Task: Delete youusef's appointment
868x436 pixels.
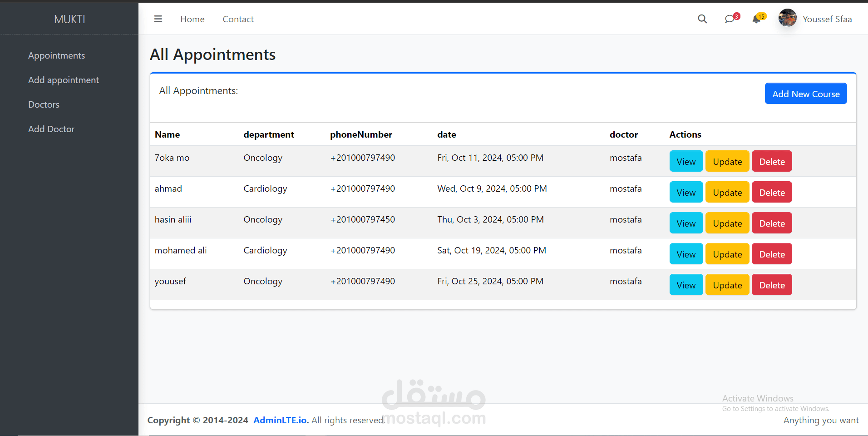Action: [x=772, y=285]
